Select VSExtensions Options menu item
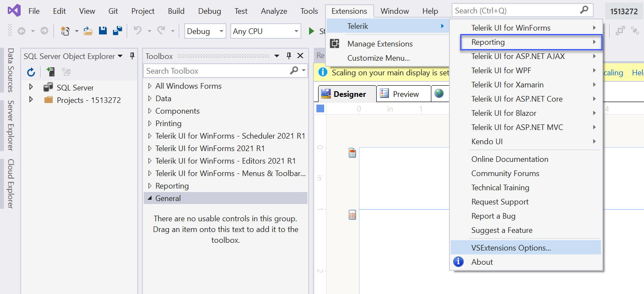644x294 pixels. [511, 248]
